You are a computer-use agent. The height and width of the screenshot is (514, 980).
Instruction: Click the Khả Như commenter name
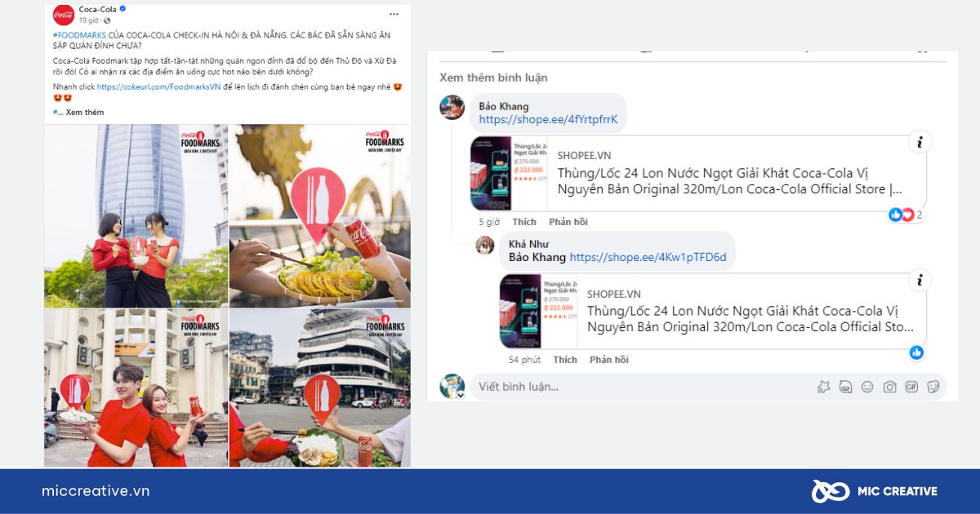point(528,244)
